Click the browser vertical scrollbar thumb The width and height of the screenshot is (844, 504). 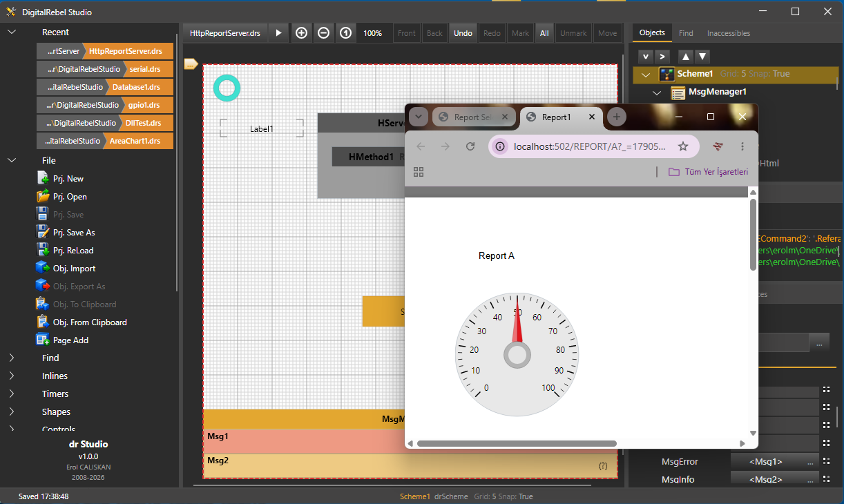[x=754, y=235]
